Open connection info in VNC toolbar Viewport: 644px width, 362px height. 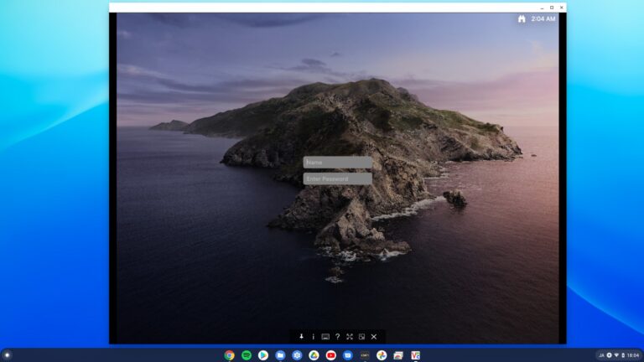click(x=314, y=337)
